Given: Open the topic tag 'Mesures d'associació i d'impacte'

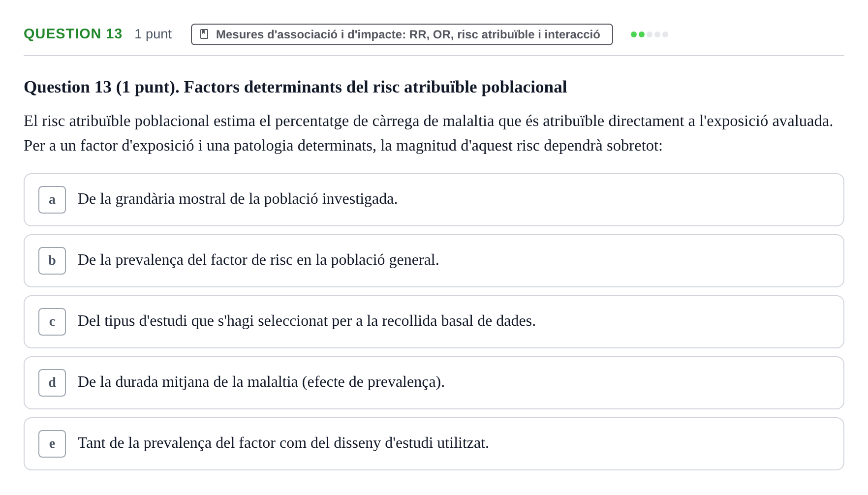Looking at the screenshot, I should (402, 34).
